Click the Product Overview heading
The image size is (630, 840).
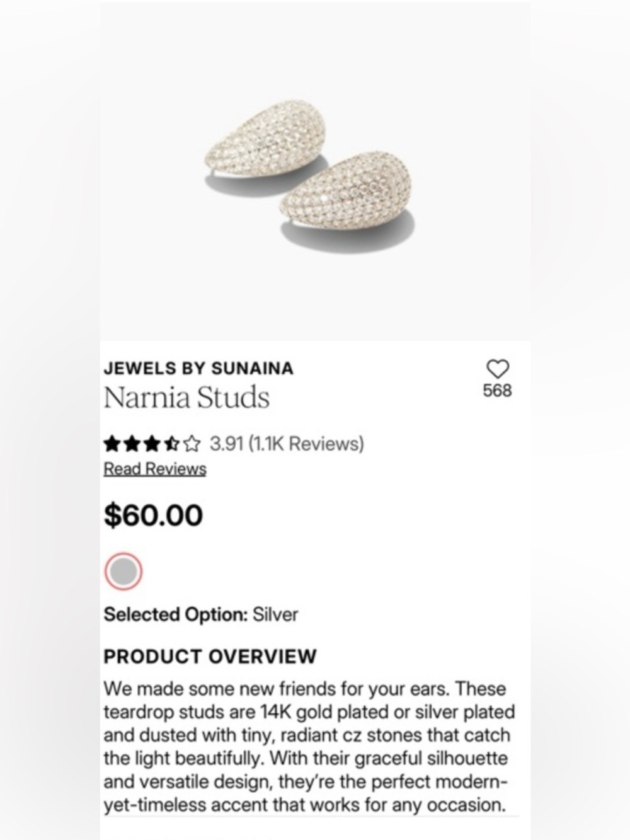pos(210,656)
